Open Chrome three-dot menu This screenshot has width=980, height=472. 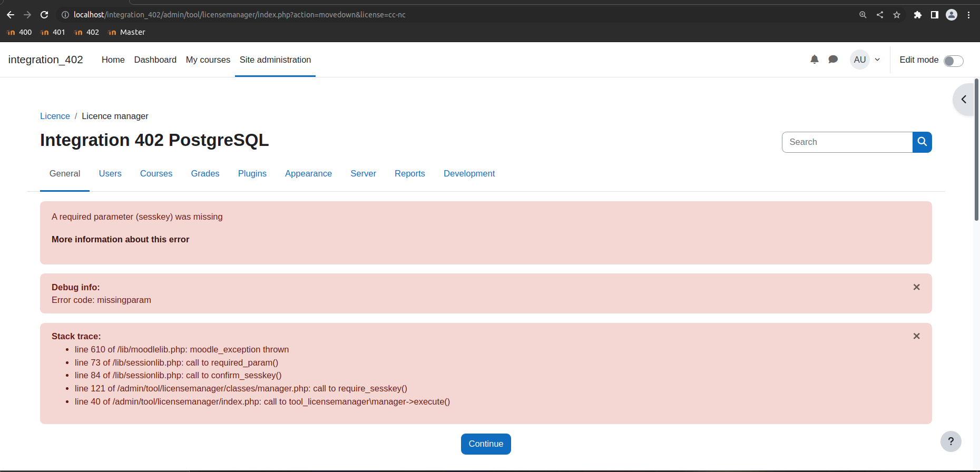pyautogui.click(x=968, y=15)
